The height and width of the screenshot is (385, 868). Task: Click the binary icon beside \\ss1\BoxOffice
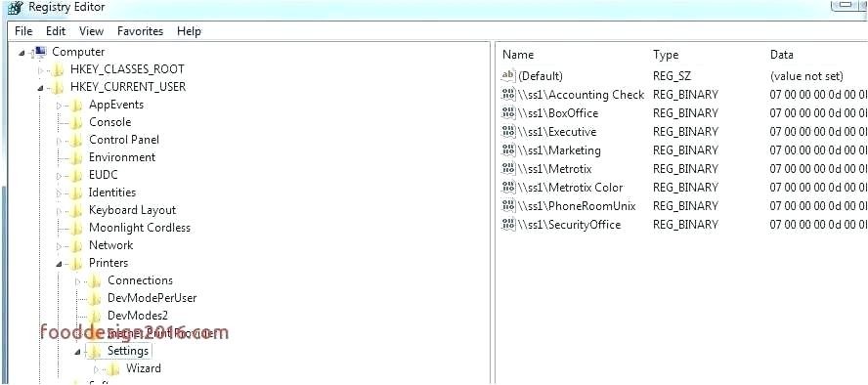(508, 113)
